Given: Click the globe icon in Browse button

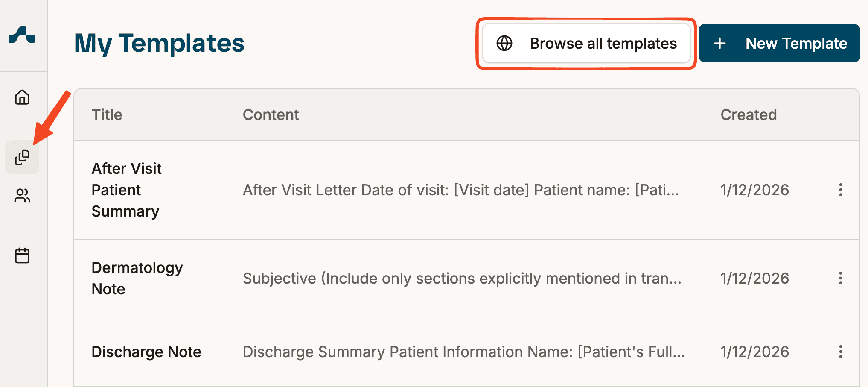Looking at the screenshot, I should pos(504,43).
